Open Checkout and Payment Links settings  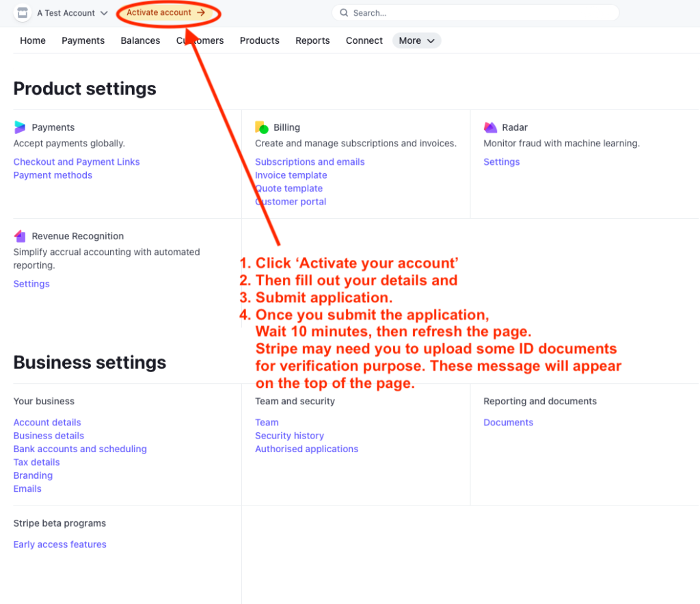(77, 162)
